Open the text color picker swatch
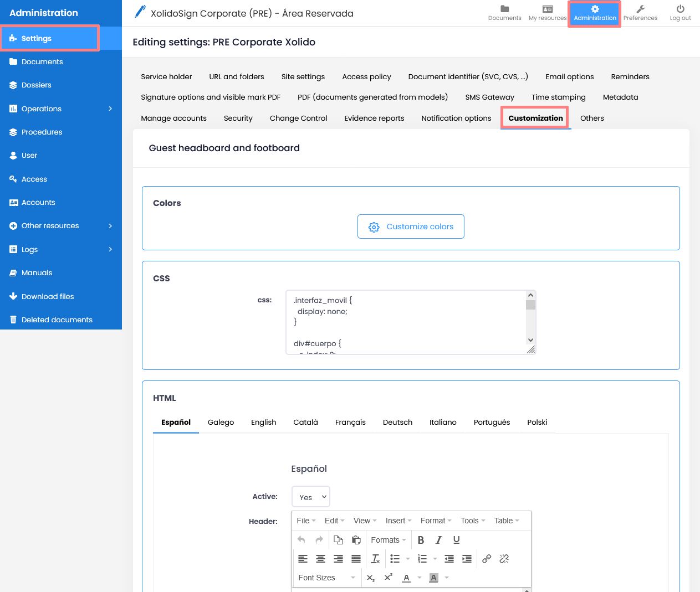Image resolution: width=700 pixels, height=592 pixels. pos(406,578)
